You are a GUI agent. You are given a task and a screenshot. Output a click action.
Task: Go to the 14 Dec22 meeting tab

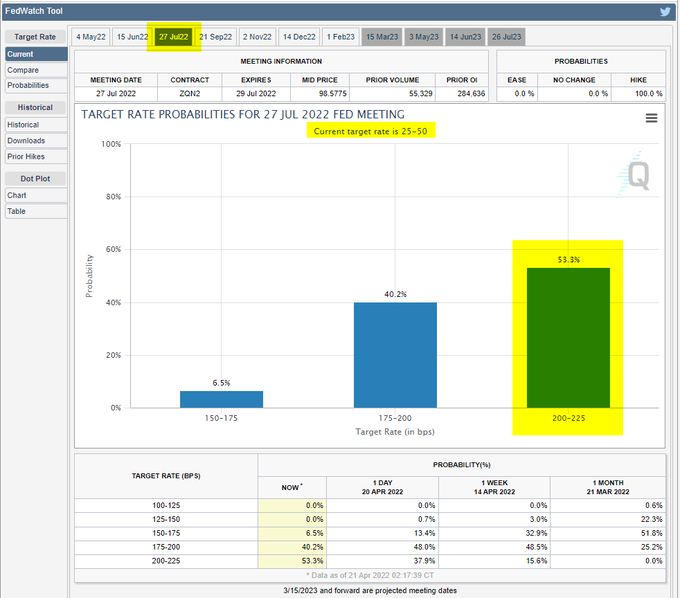(x=299, y=37)
